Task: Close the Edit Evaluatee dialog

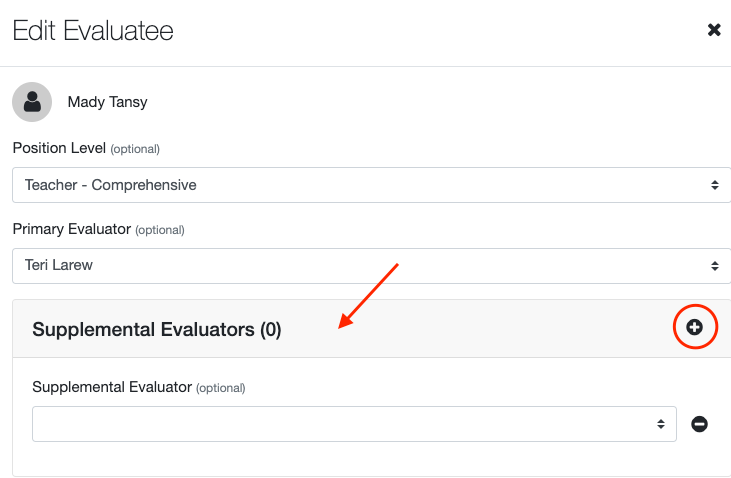Action: click(x=714, y=30)
